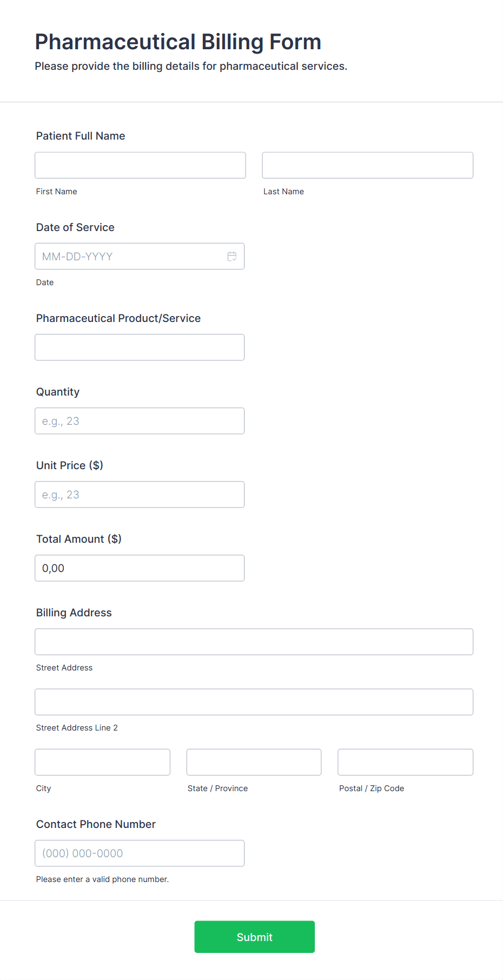Click the Billing Address label

74,613
